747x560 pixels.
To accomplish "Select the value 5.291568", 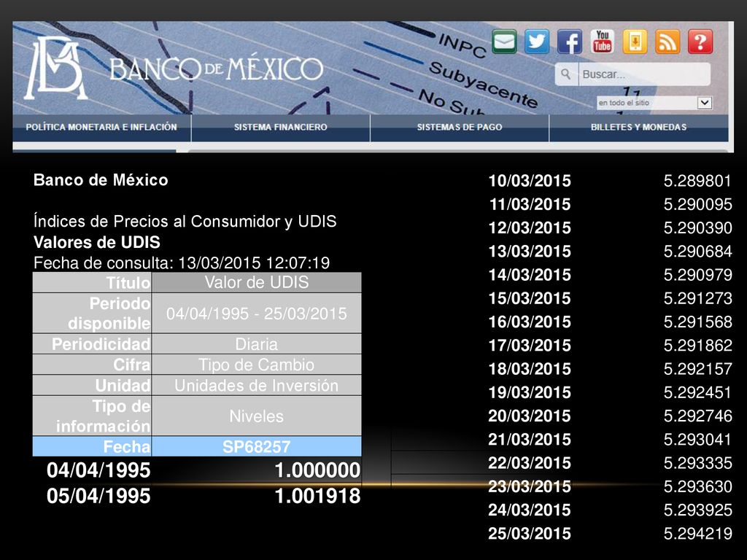I will [698, 322].
